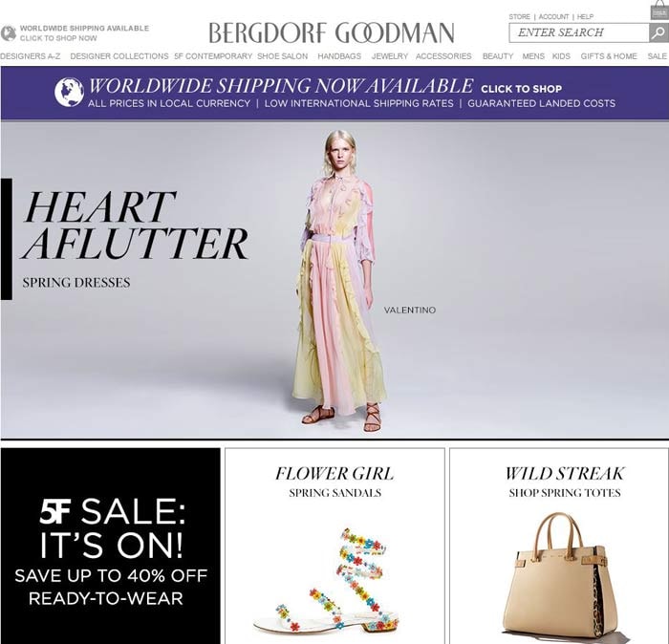Click the white globe icon in purple banner
669x644 pixels.
pyautogui.click(x=69, y=92)
